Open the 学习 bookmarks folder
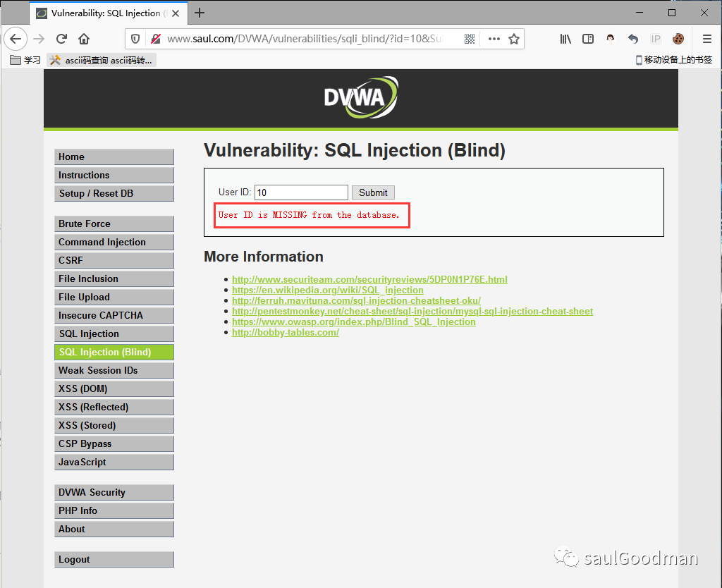This screenshot has height=588, width=722. [25, 60]
